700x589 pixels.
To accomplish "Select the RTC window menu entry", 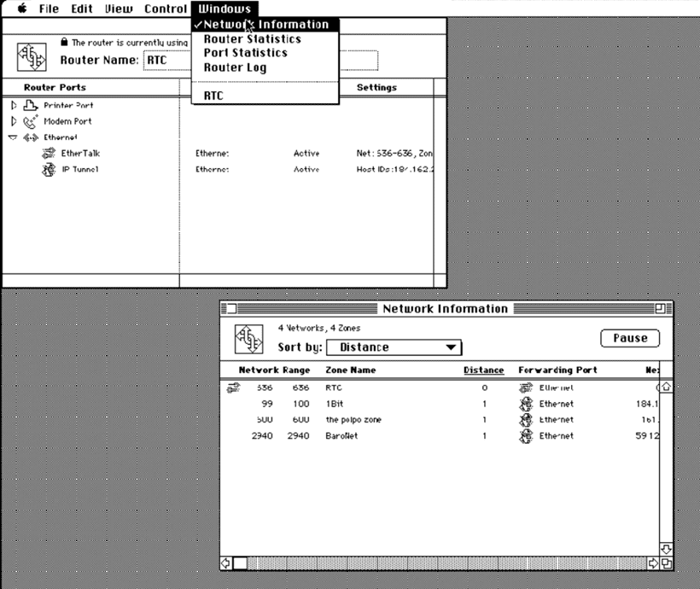I will click(265, 96).
